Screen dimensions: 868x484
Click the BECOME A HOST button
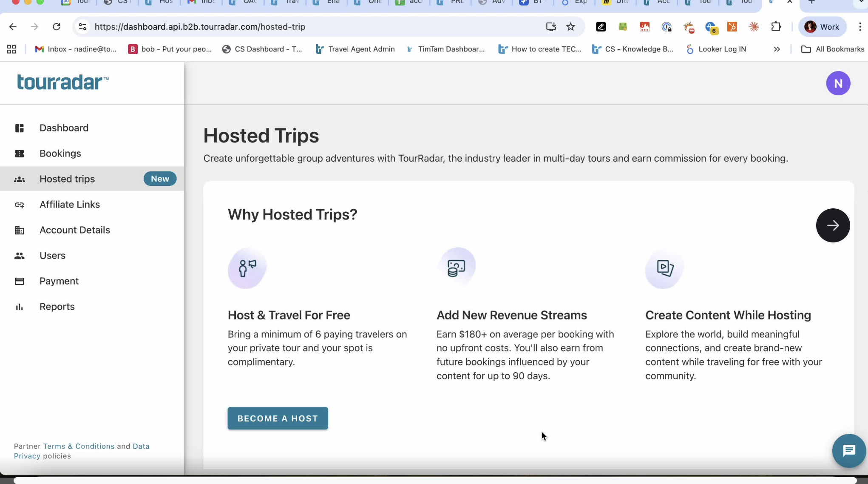pyautogui.click(x=278, y=418)
